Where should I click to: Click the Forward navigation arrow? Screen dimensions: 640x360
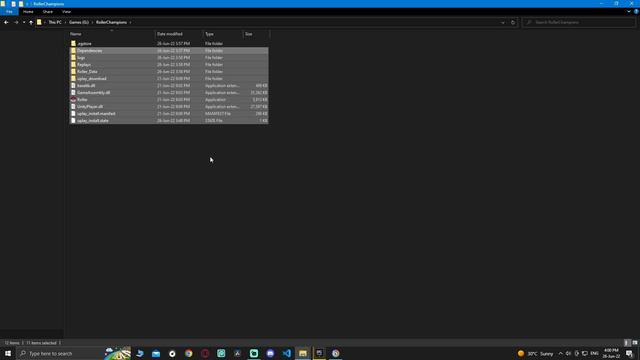[x=16, y=22]
